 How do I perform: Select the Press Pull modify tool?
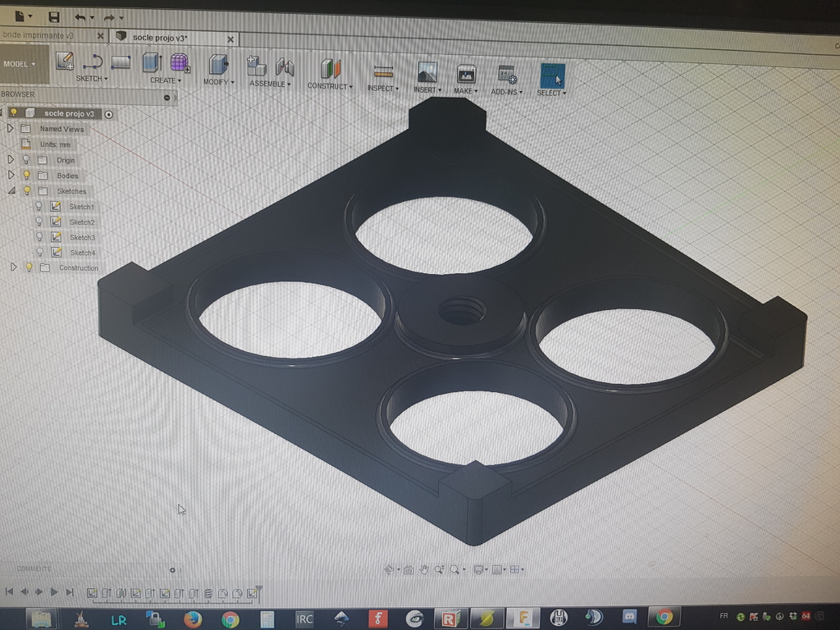pyautogui.click(x=218, y=65)
